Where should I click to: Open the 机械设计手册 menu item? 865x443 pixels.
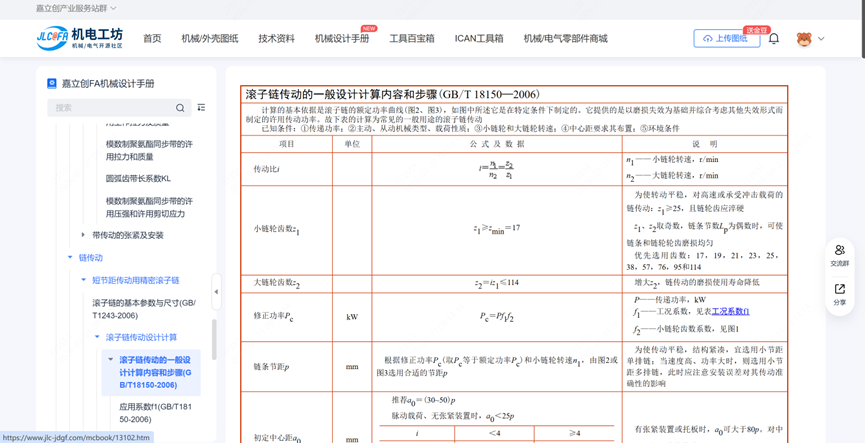341,39
